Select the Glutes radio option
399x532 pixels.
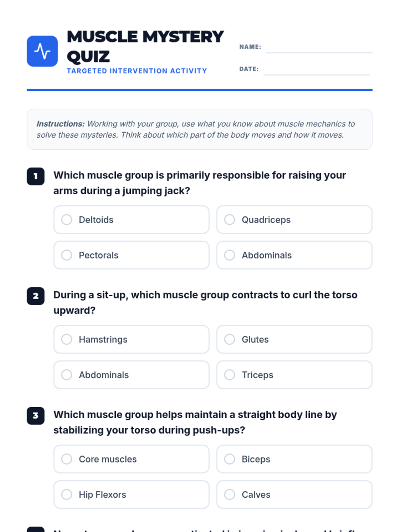point(294,339)
